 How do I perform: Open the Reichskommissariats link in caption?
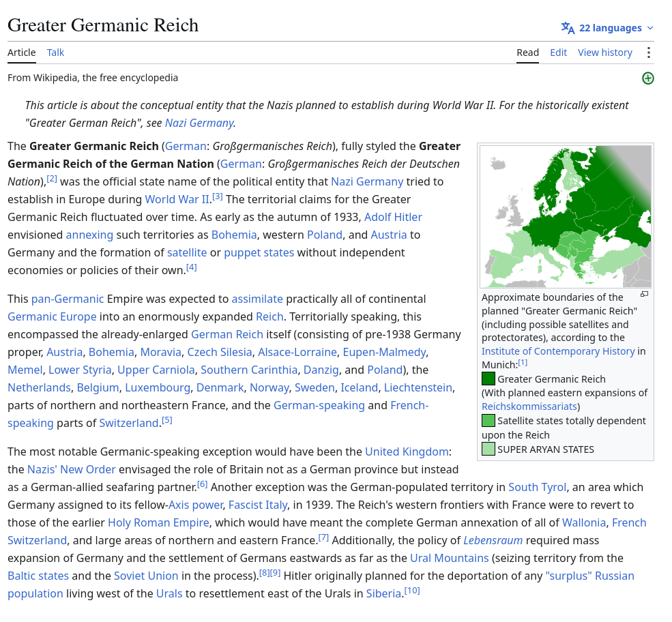click(529, 406)
